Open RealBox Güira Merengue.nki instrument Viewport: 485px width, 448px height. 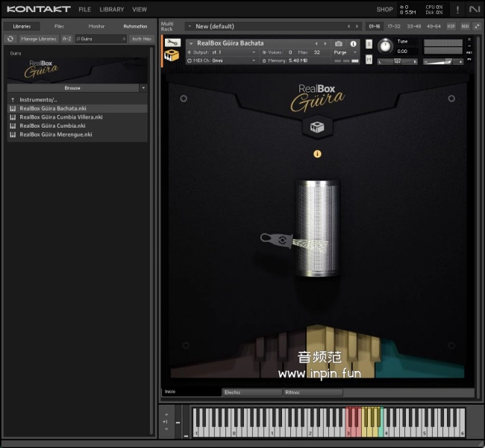click(56, 135)
